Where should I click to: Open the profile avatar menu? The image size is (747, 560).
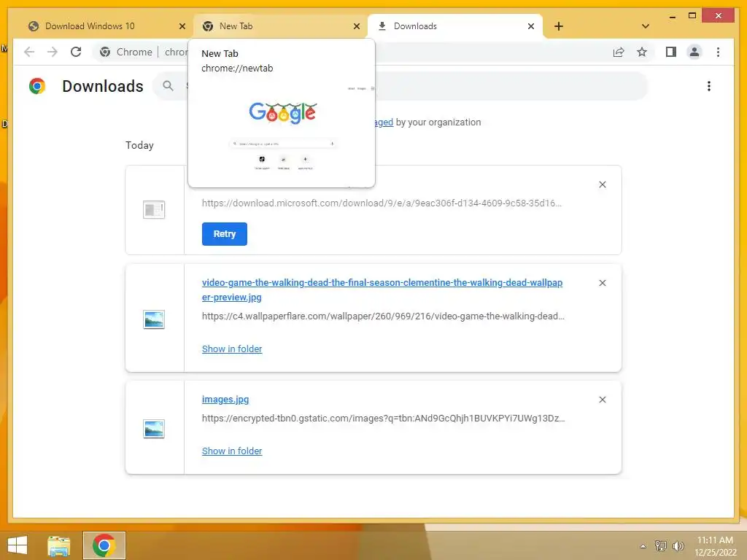[x=694, y=52]
